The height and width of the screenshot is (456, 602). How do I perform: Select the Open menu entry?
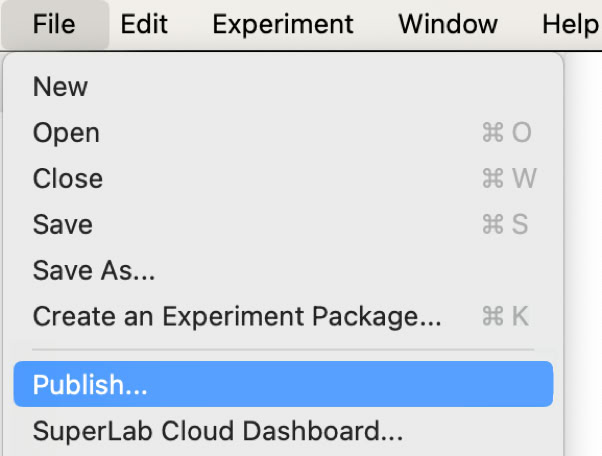pos(66,133)
